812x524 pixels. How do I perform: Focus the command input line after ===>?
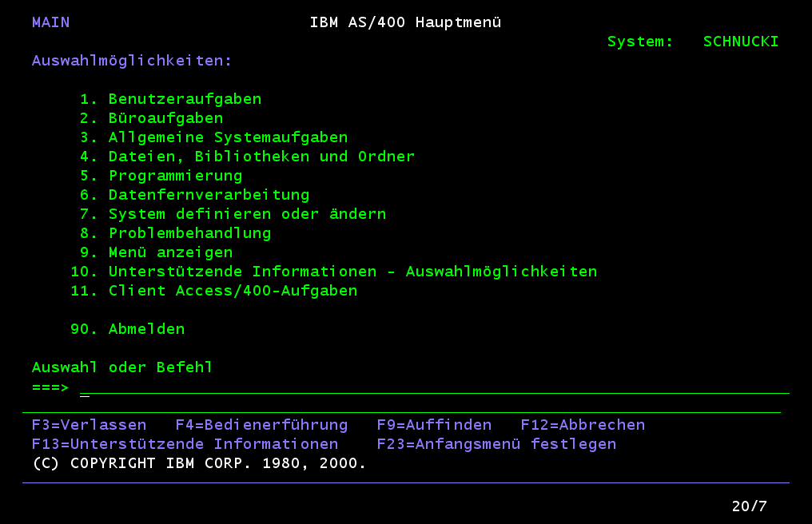(435, 387)
